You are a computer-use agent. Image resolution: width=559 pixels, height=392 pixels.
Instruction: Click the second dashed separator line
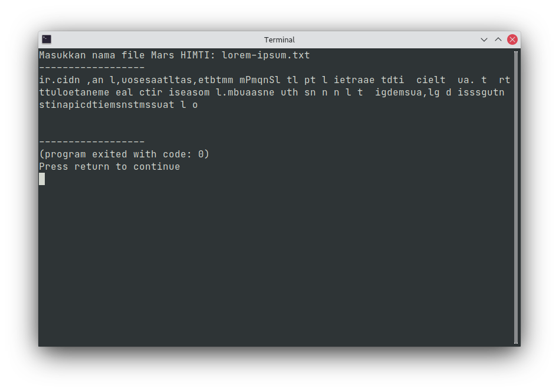pyautogui.click(x=92, y=142)
